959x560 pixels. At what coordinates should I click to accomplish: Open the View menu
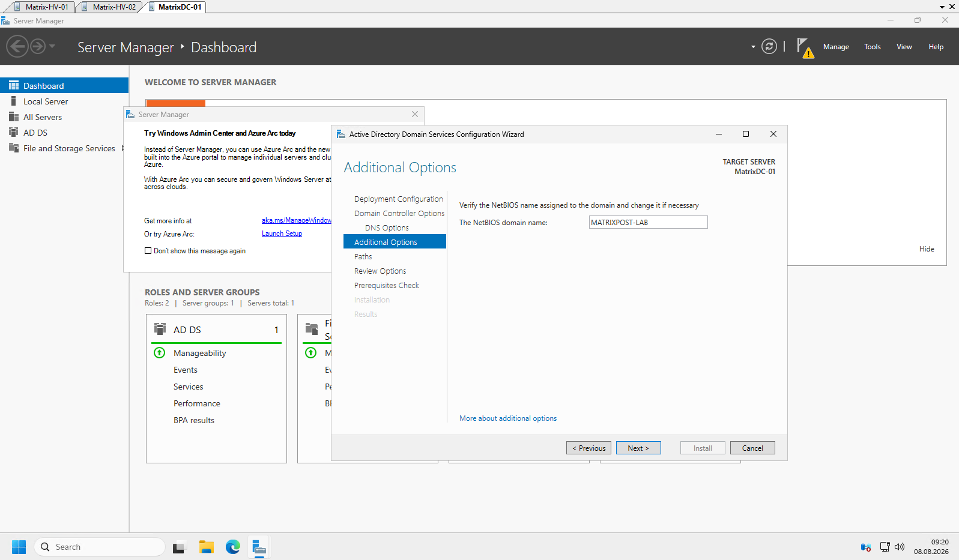pyautogui.click(x=904, y=47)
